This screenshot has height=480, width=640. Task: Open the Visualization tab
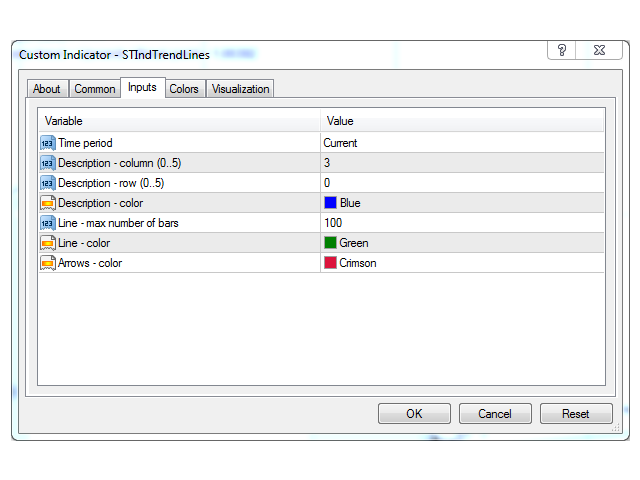pos(240,89)
